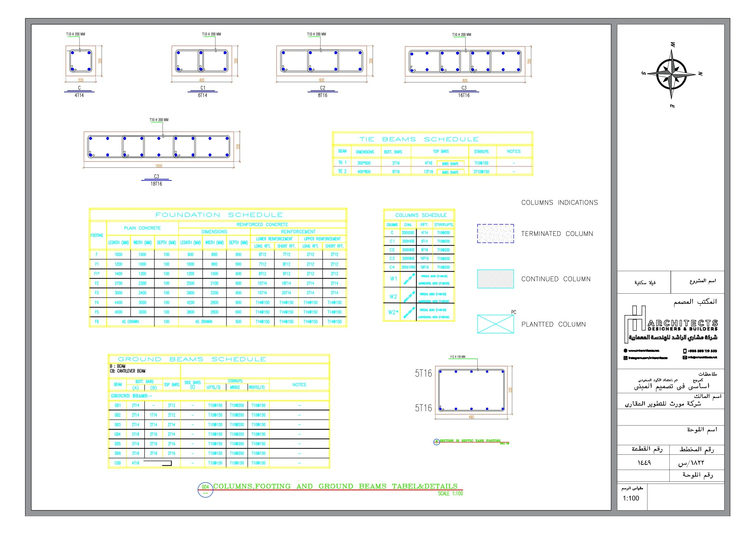Screen dimensions: 756x534
Task: Click the planted column crossed-box symbol
Action: (495, 324)
